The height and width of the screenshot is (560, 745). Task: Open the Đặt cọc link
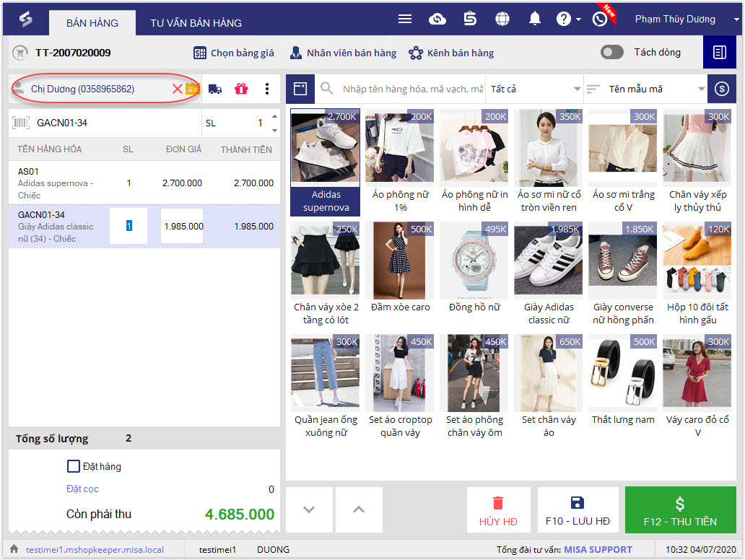82,489
